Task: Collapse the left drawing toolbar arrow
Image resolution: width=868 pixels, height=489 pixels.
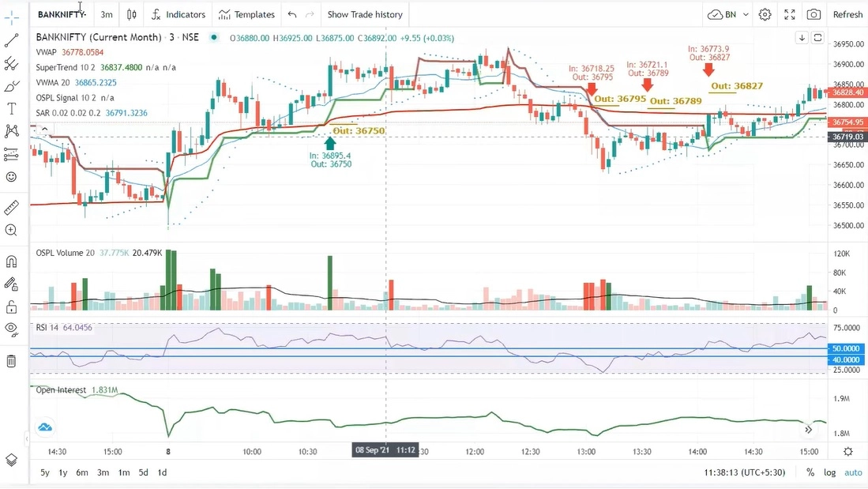Action: pos(27,439)
